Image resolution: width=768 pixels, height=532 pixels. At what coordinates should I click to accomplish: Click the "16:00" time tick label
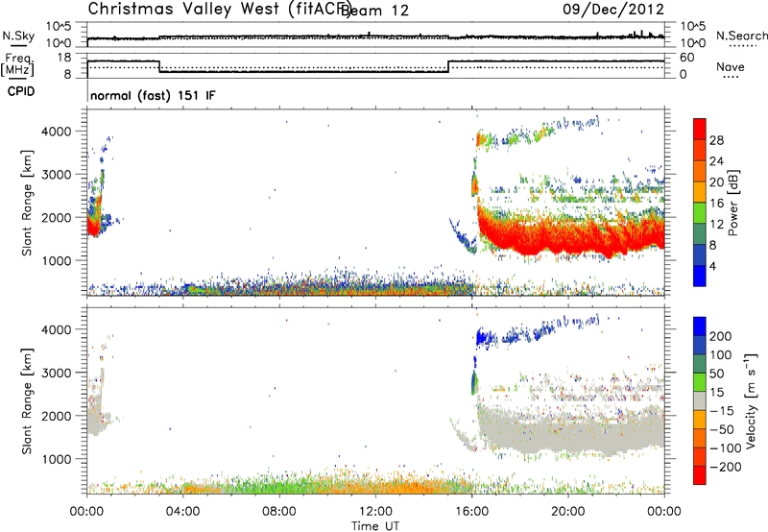pos(471,512)
